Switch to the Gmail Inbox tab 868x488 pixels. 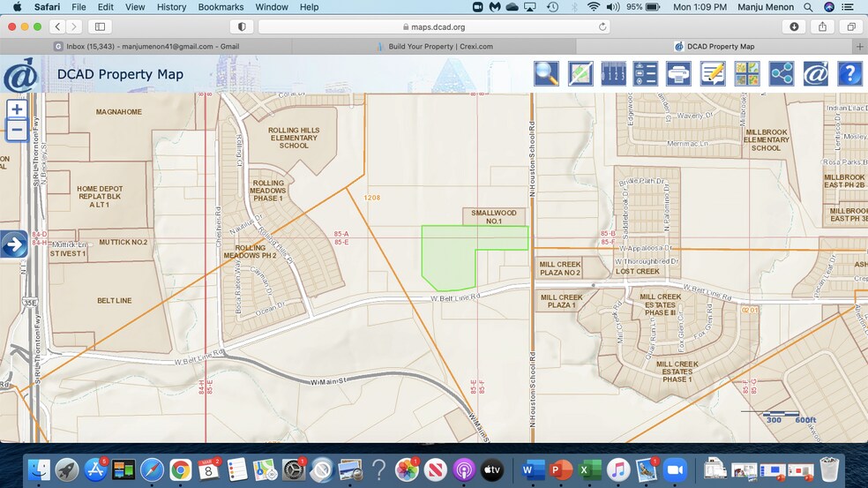point(146,47)
